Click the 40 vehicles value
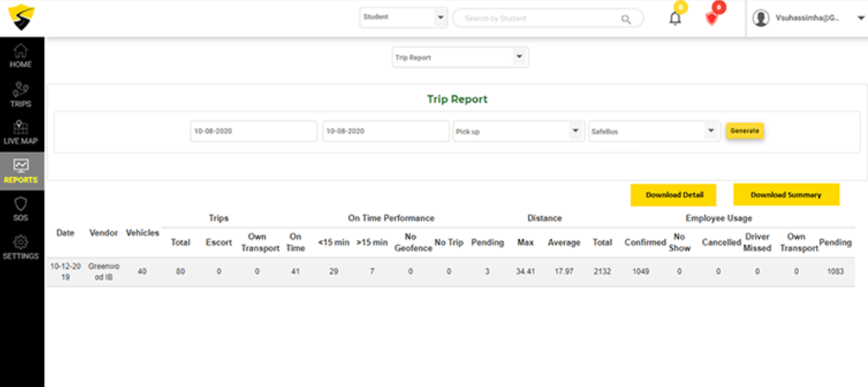868x387 pixels. click(142, 272)
